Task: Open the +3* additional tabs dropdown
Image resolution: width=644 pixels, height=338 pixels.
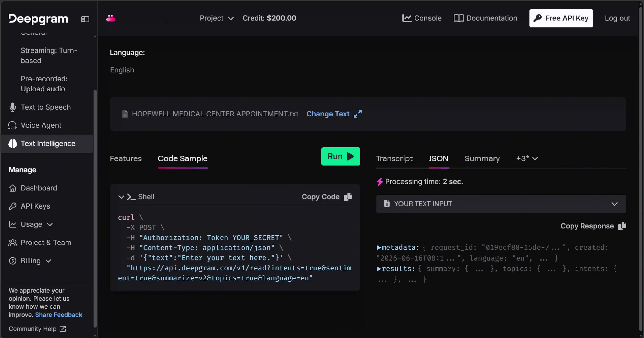Action: pos(527,159)
